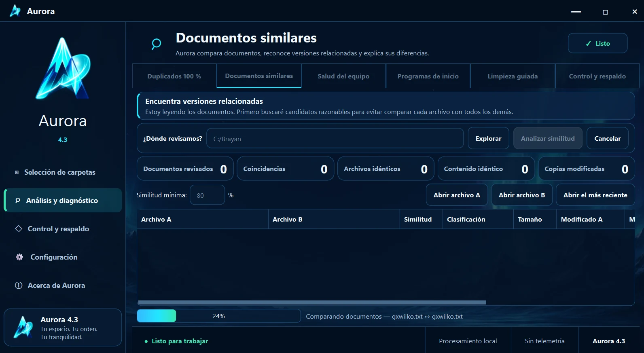Click Documentos revisados counter card
Image resolution: width=644 pixels, height=353 pixels.
tap(185, 169)
